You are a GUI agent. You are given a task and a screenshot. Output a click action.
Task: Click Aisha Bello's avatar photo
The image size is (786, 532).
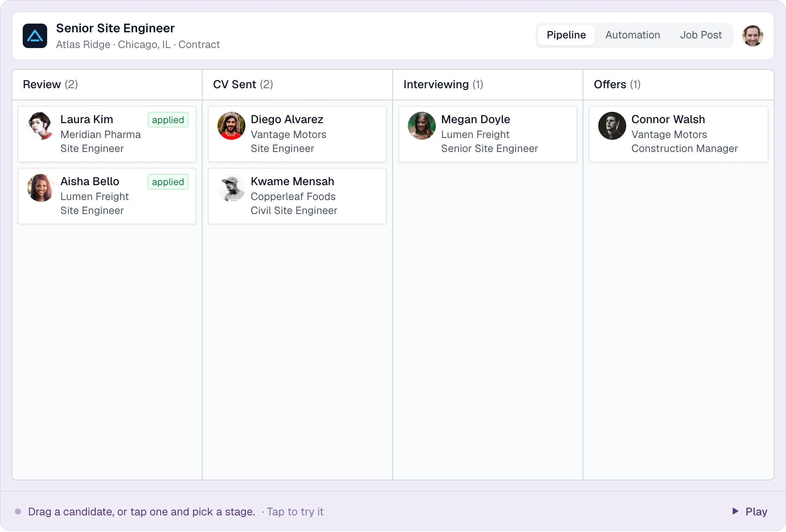[x=41, y=188]
